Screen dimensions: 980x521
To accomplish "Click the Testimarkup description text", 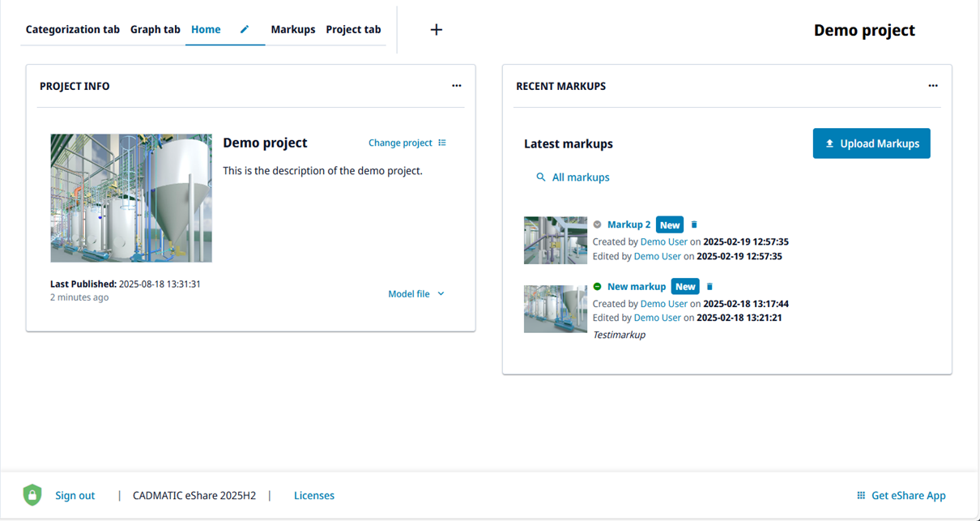I will pyautogui.click(x=620, y=335).
